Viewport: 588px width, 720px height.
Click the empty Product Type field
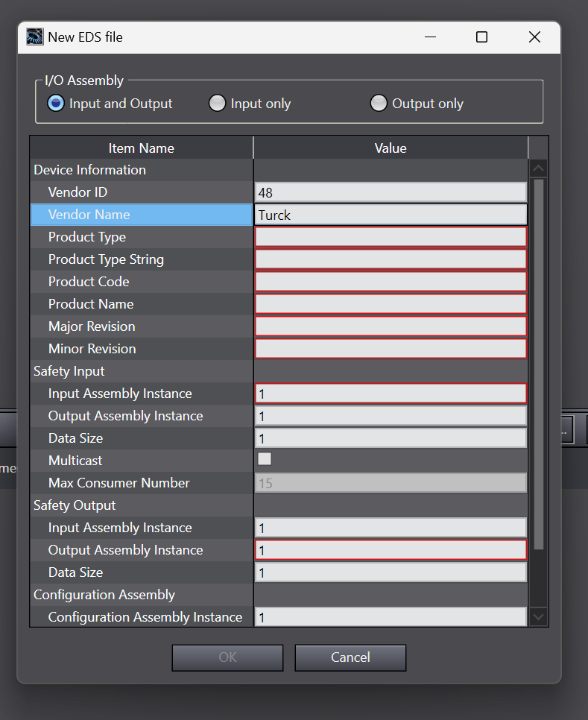click(391, 237)
